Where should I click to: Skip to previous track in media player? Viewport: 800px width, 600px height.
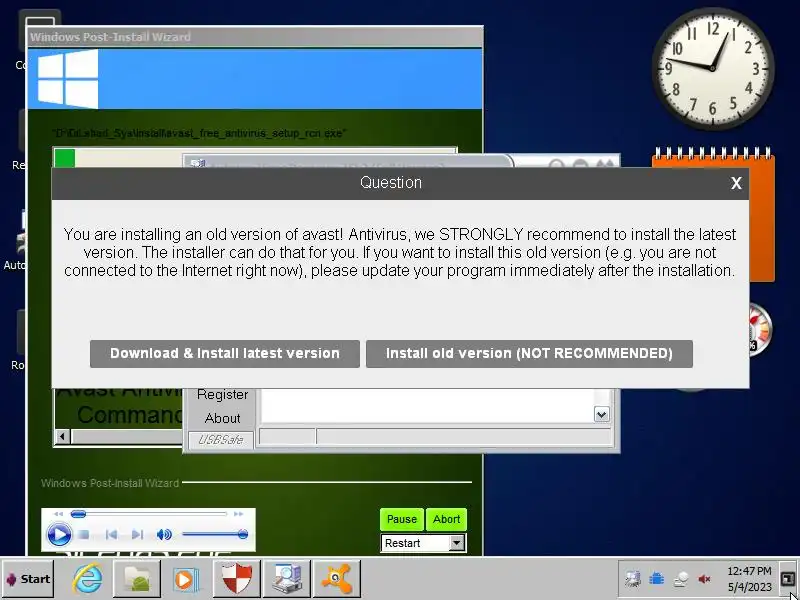pos(111,535)
